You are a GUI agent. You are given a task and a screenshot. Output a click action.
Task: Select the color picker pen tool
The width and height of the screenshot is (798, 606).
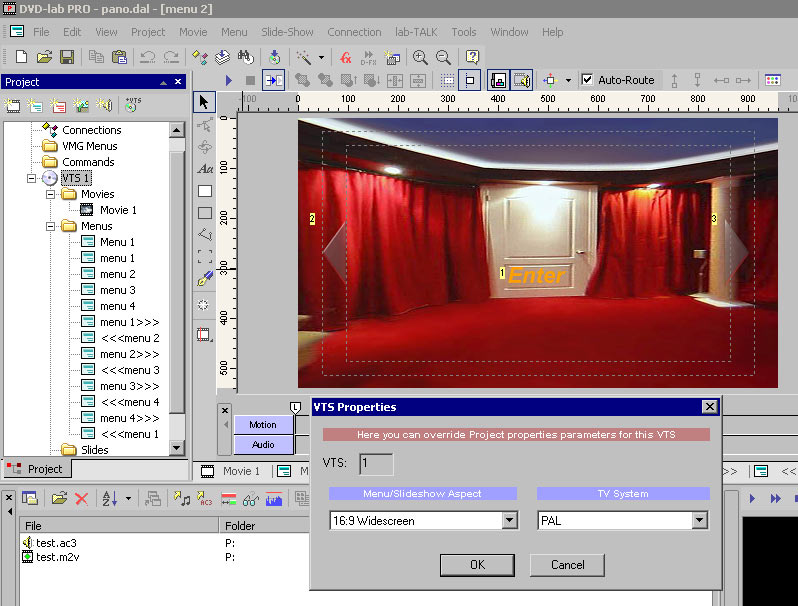coord(204,278)
